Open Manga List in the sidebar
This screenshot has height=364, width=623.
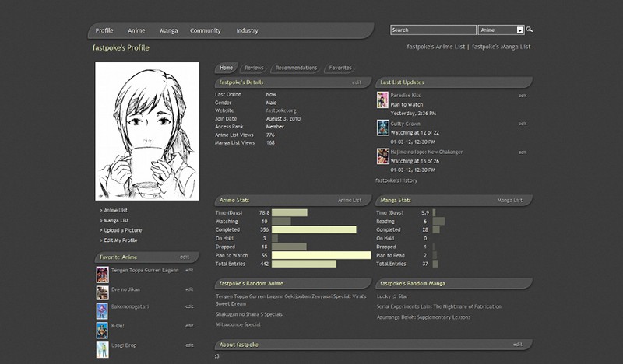click(116, 220)
